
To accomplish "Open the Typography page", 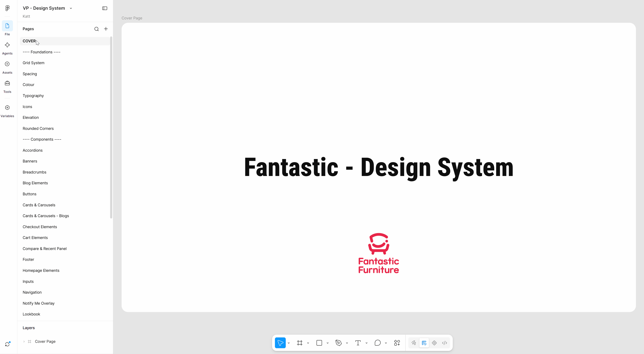I will (65, 96).
